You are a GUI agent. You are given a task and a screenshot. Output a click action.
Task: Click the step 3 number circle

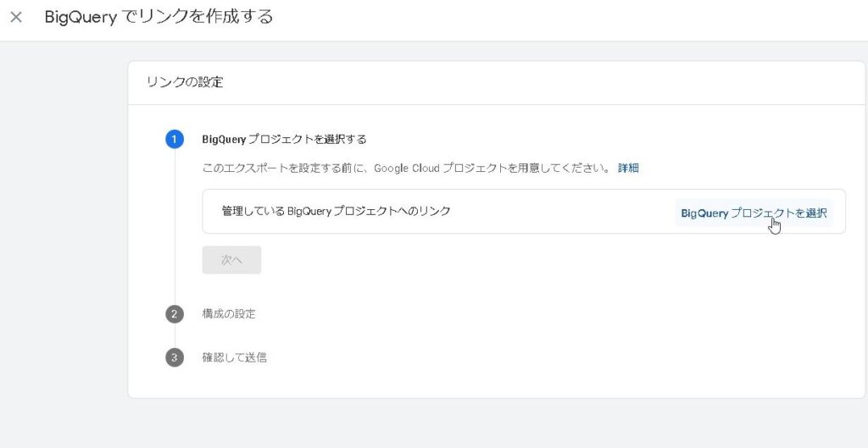[175, 357]
